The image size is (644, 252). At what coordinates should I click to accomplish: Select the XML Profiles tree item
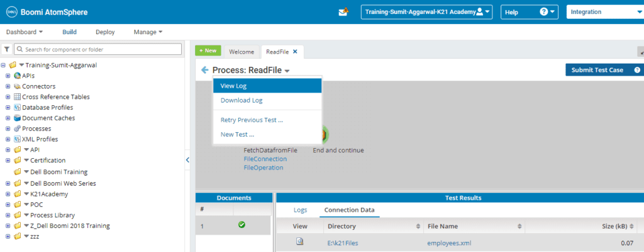click(x=40, y=139)
